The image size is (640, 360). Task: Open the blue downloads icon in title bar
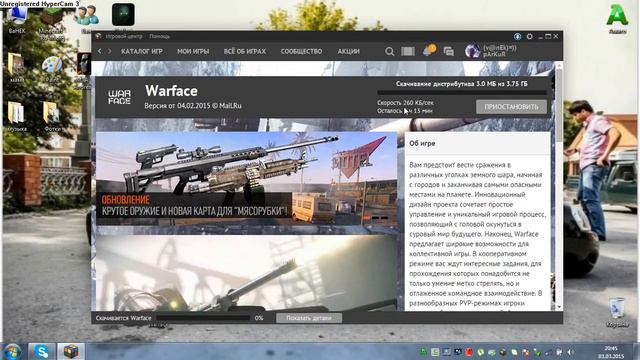click(518, 36)
